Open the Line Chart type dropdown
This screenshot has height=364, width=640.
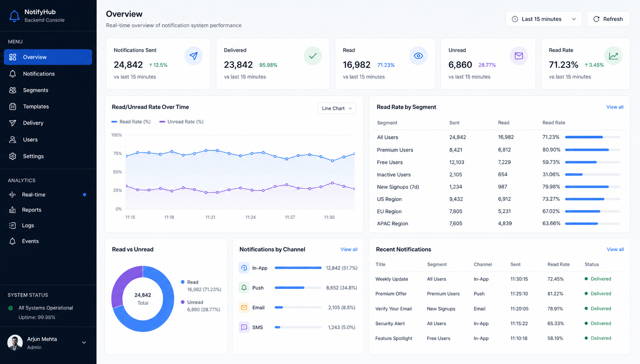(x=337, y=109)
